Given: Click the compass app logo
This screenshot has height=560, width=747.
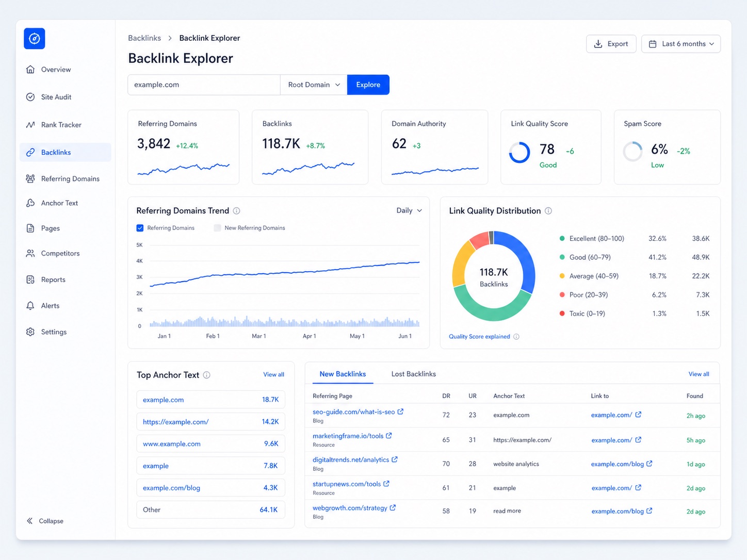Looking at the screenshot, I should (35, 39).
